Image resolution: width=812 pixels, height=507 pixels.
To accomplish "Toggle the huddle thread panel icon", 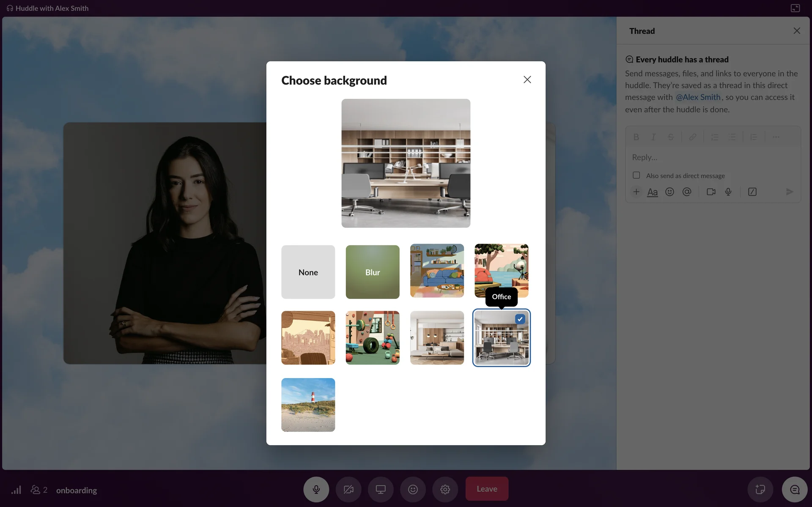I will [795, 489].
